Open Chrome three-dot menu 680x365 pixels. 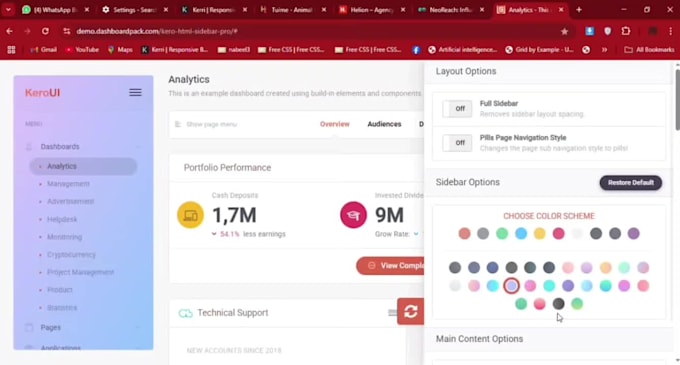click(x=670, y=31)
